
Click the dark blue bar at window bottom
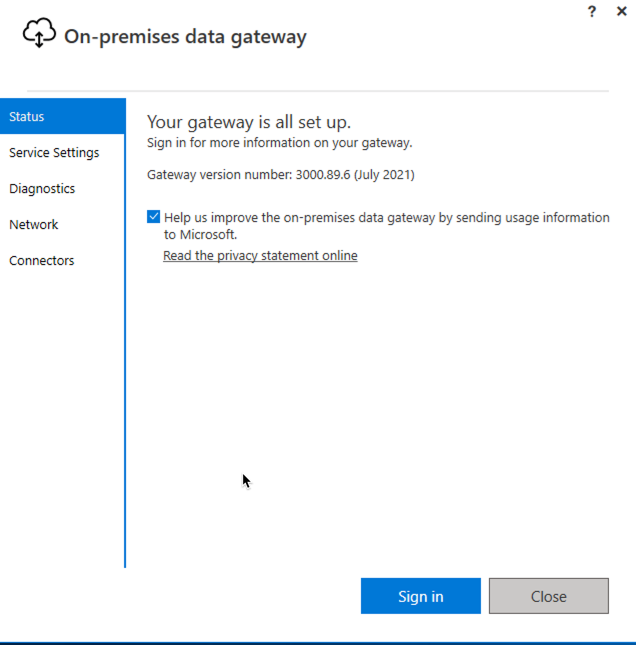click(x=318, y=643)
